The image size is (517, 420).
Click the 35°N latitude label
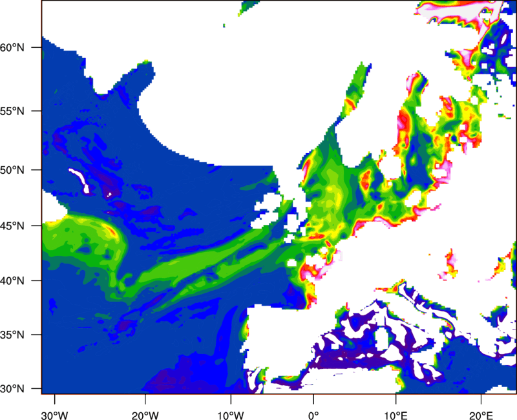click(x=12, y=335)
